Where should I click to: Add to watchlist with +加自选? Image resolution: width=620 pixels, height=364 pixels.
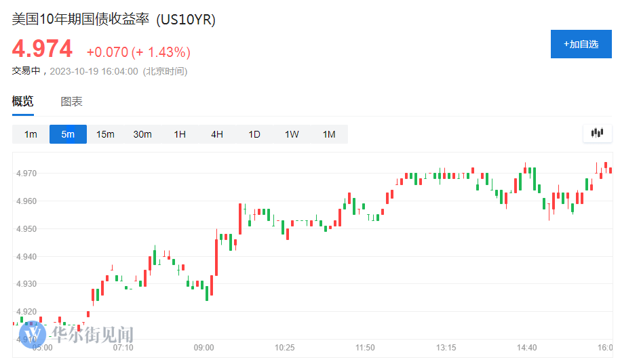581,44
